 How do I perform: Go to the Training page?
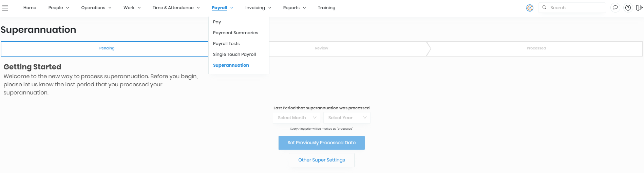(x=326, y=8)
